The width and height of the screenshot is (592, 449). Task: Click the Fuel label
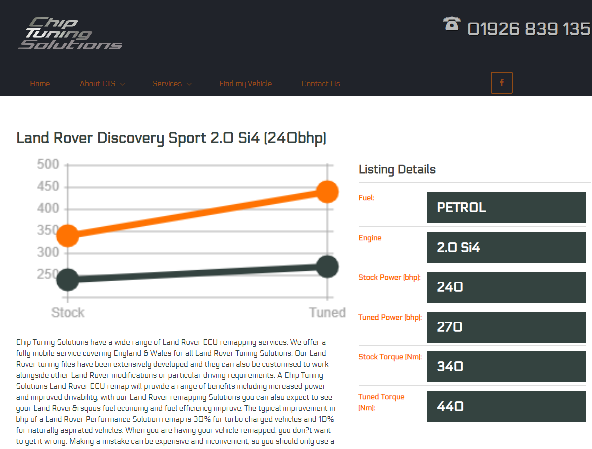tap(366, 197)
